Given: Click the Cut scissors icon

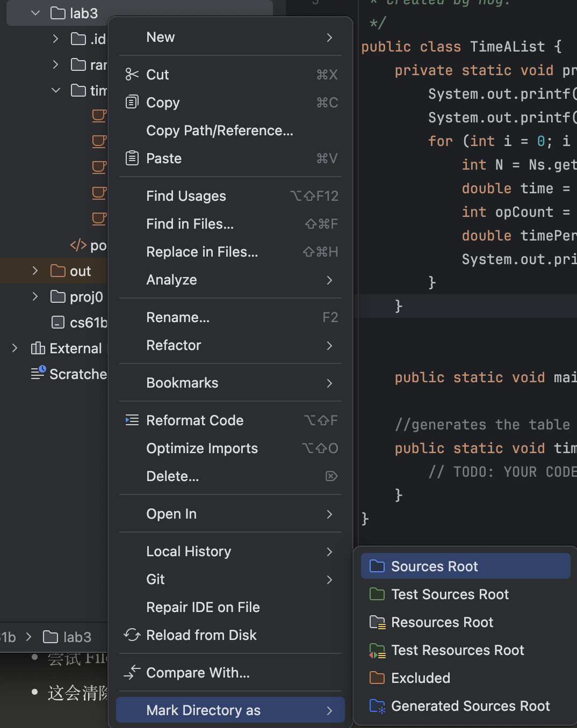Looking at the screenshot, I should tap(132, 74).
